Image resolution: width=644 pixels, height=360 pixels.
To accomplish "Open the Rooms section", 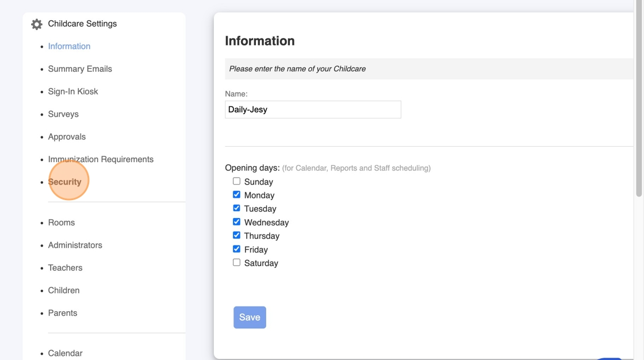I will pyautogui.click(x=62, y=223).
